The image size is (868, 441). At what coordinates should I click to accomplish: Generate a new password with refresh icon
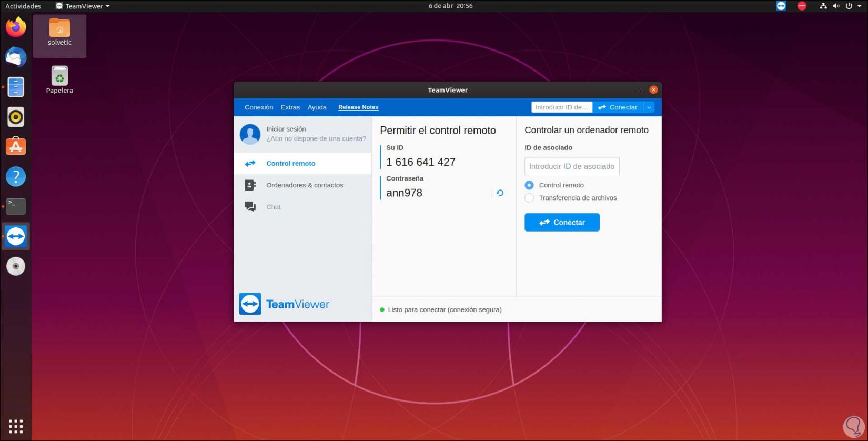click(500, 193)
